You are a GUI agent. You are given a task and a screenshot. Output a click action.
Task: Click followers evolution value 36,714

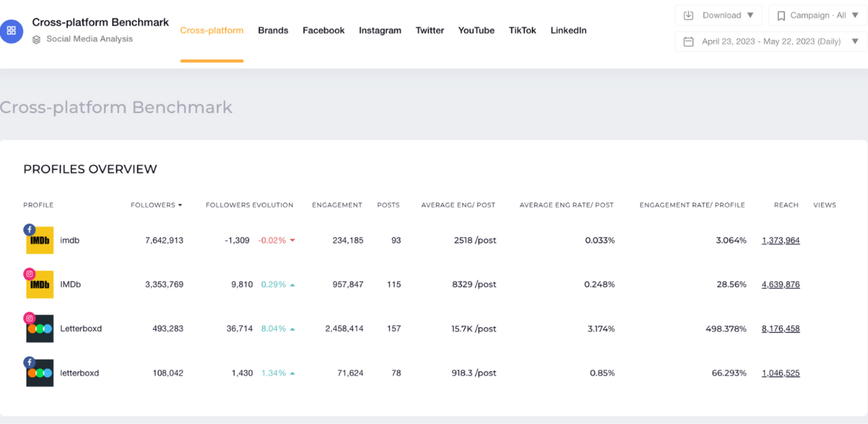pos(239,329)
